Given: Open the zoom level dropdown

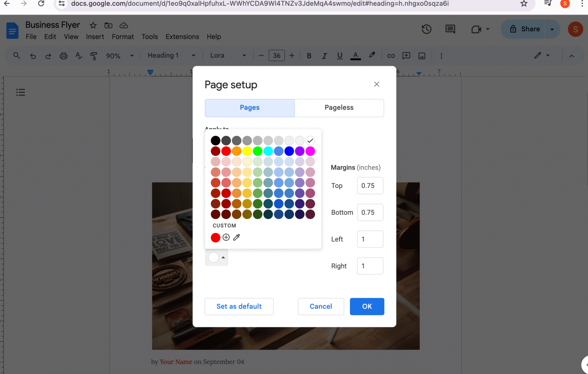Looking at the screenshot, I should point(120,56).
